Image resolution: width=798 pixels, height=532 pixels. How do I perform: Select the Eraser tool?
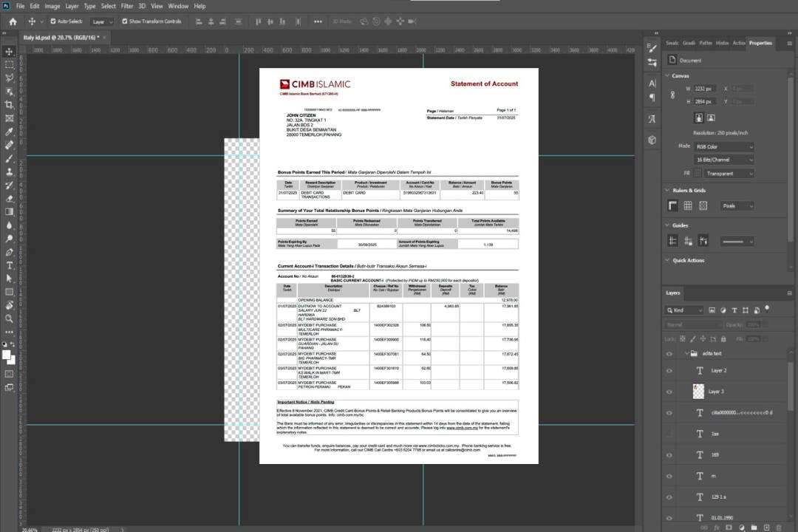point(9,199)
